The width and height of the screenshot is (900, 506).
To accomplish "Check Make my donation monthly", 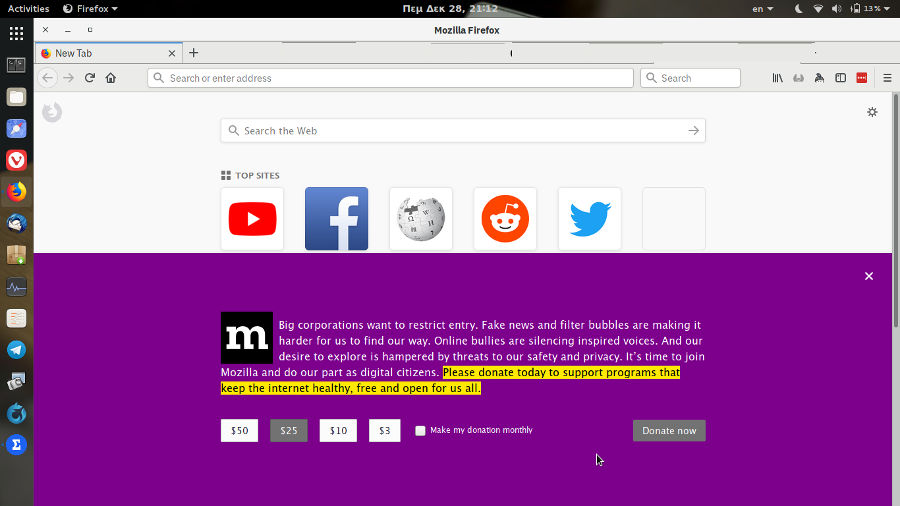I will click(420, 430).
